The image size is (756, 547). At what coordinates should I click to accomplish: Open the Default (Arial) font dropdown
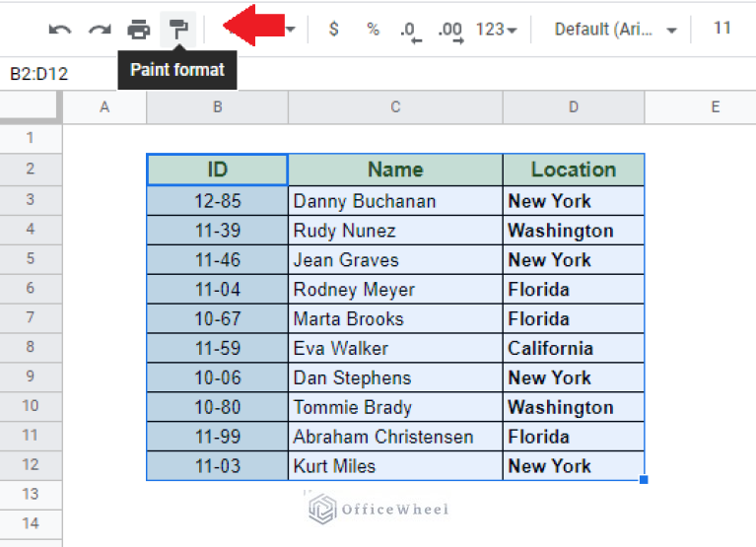615,30
